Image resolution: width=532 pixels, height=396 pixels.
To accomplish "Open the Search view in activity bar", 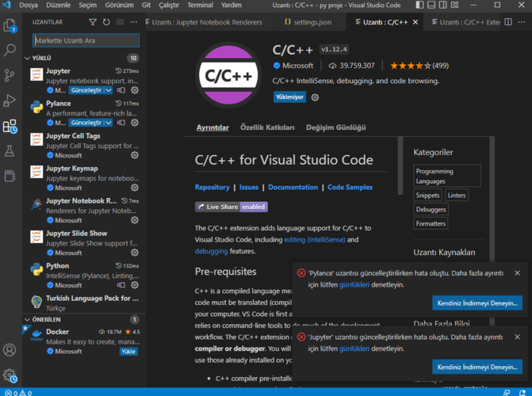I will pos(10,50).
